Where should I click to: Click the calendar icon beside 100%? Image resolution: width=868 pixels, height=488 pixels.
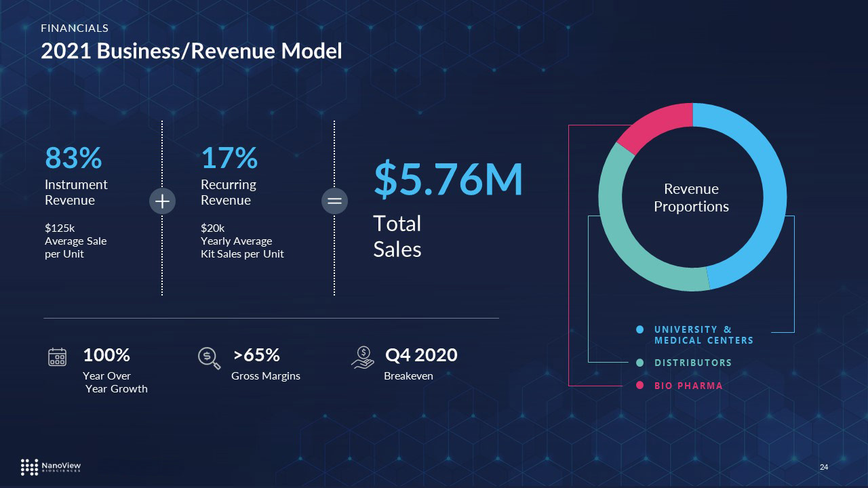[x=58, y=357]
